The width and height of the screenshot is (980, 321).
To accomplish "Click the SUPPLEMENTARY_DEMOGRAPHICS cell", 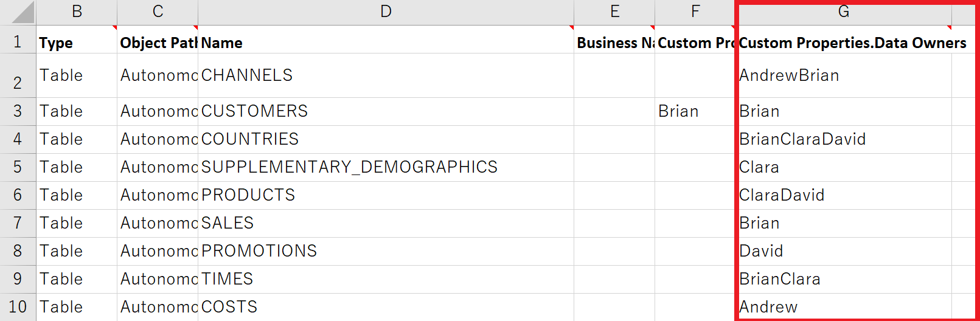I will point(386,167).
